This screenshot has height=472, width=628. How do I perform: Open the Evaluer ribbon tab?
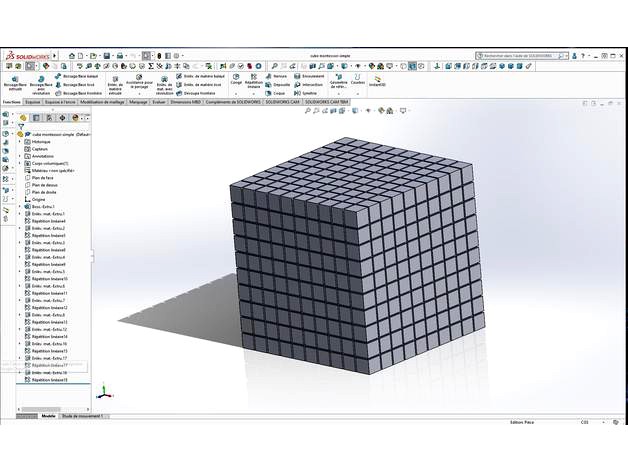click(x=159, y=102)
